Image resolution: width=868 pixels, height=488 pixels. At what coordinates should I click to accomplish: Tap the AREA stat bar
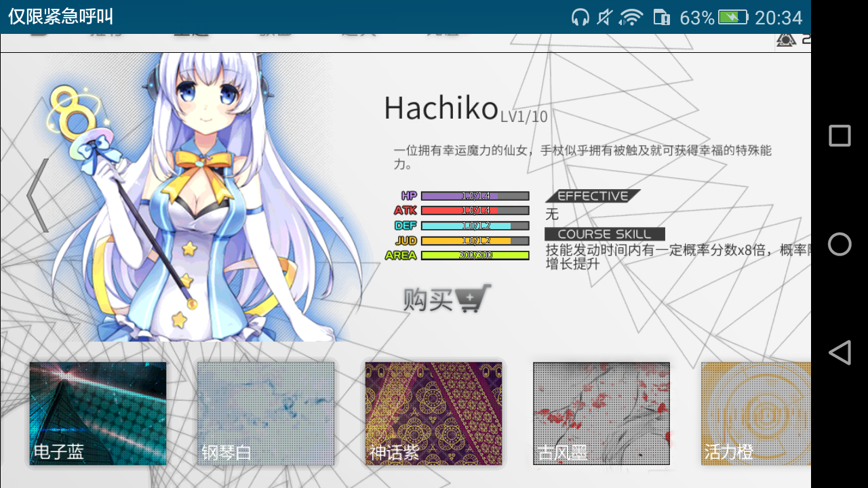coord(475,256)
